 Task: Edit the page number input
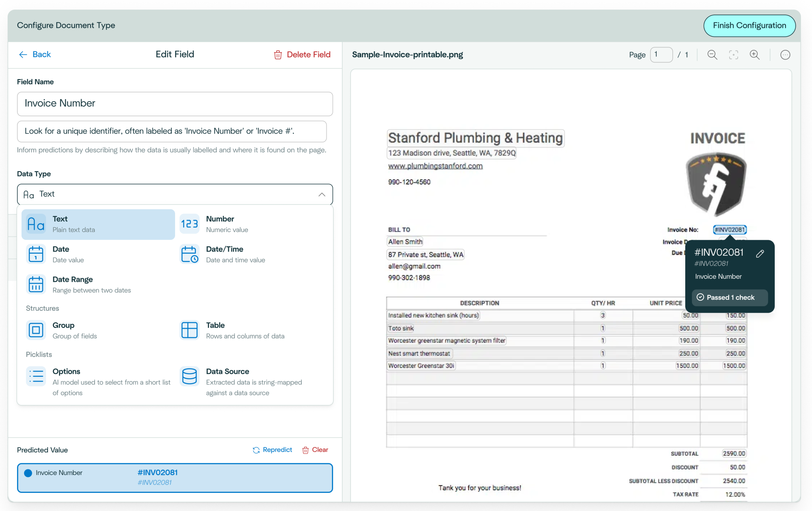coord(661,54)
